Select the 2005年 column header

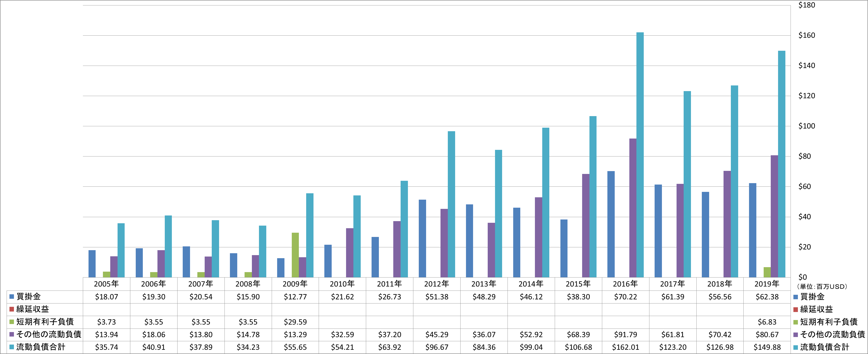coord(106,284)
